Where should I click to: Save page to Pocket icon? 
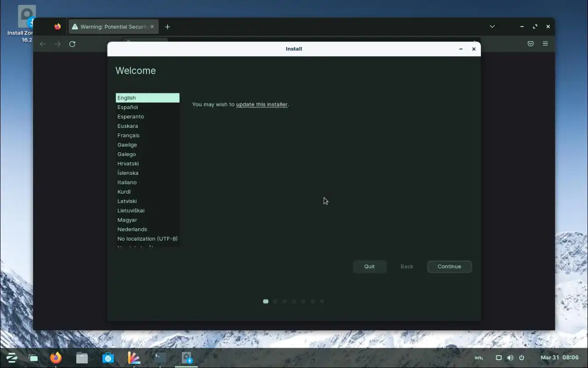click(531, 44)
